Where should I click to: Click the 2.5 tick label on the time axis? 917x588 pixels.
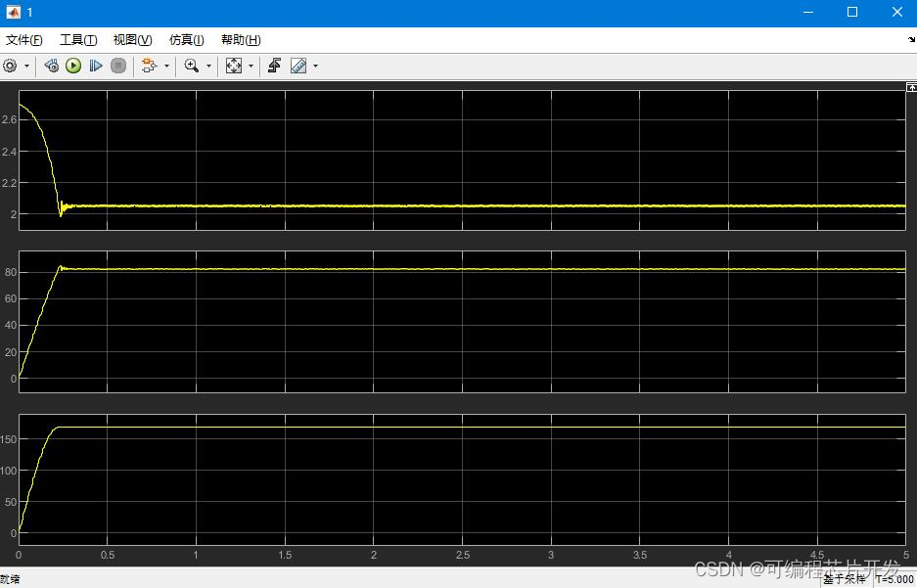(463, 556)
